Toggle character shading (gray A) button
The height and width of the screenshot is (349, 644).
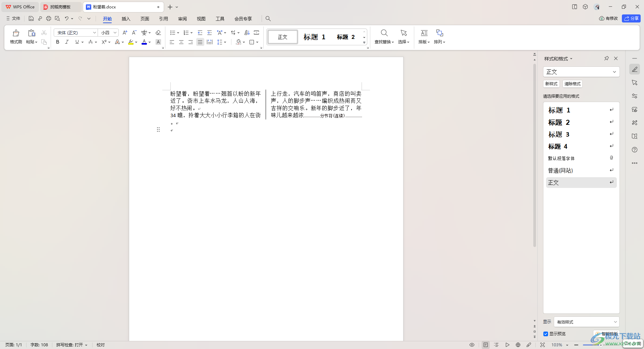(158, 42)
